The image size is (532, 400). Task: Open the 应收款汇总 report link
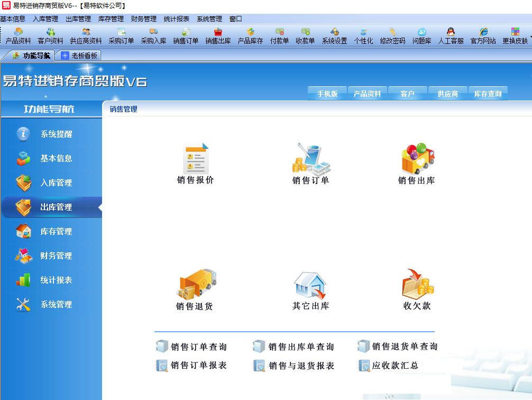tap(395, 366)
